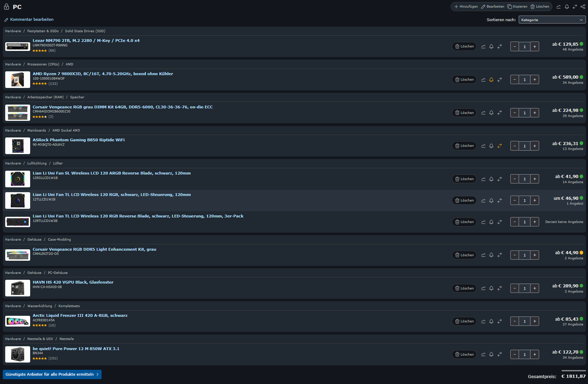588x384 pixels.
Task: Click green availability dot next to € 589,00
Action: coord(581,77)
